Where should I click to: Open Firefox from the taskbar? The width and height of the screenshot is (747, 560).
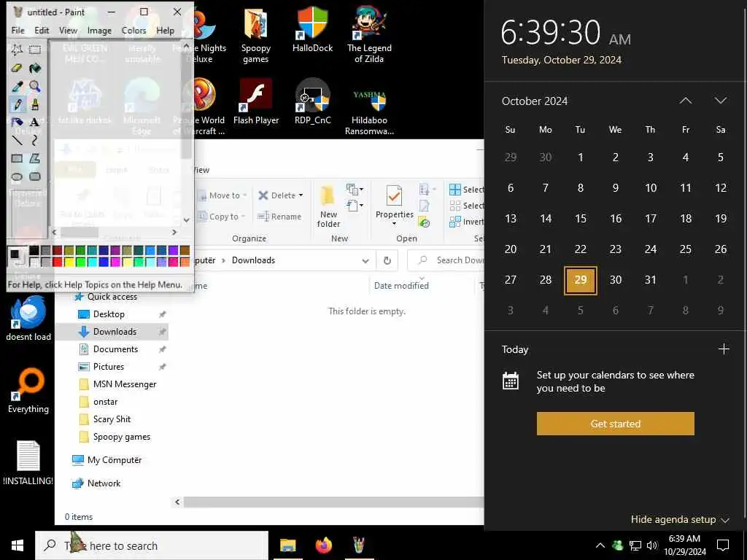(x=323, y=545)
